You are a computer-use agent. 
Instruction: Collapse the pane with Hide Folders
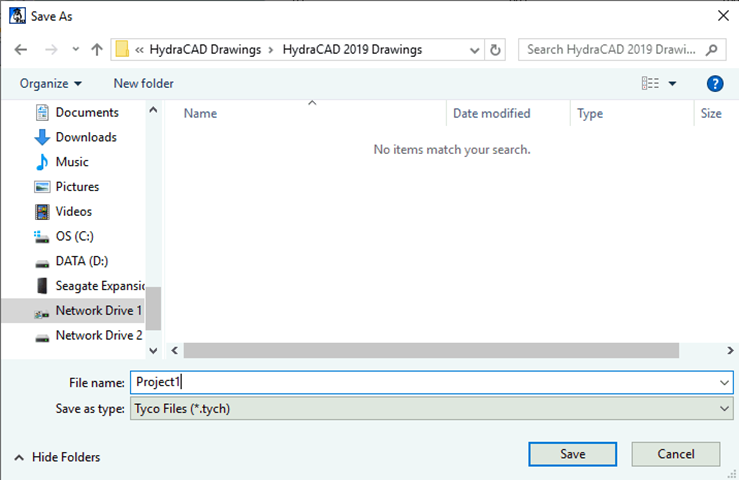57,457
